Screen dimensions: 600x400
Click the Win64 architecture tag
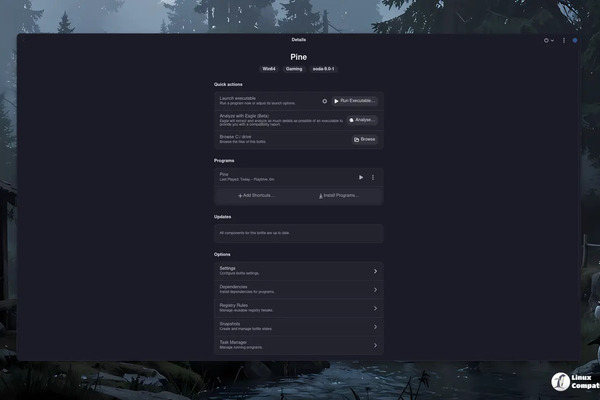268,69
